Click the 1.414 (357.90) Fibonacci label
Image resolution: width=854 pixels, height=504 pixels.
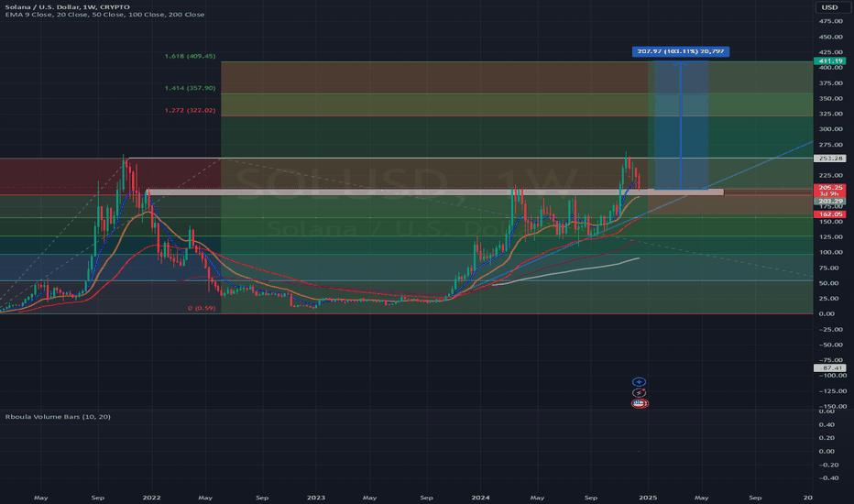190,88
